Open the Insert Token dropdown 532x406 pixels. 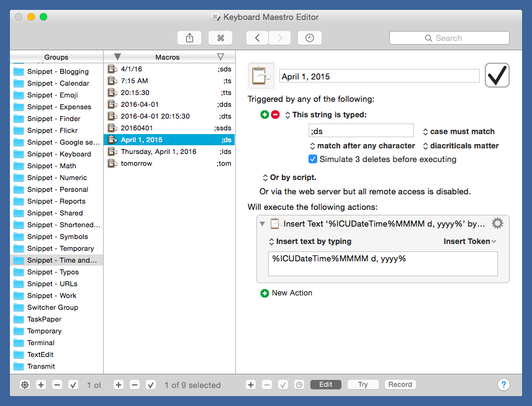470,241
